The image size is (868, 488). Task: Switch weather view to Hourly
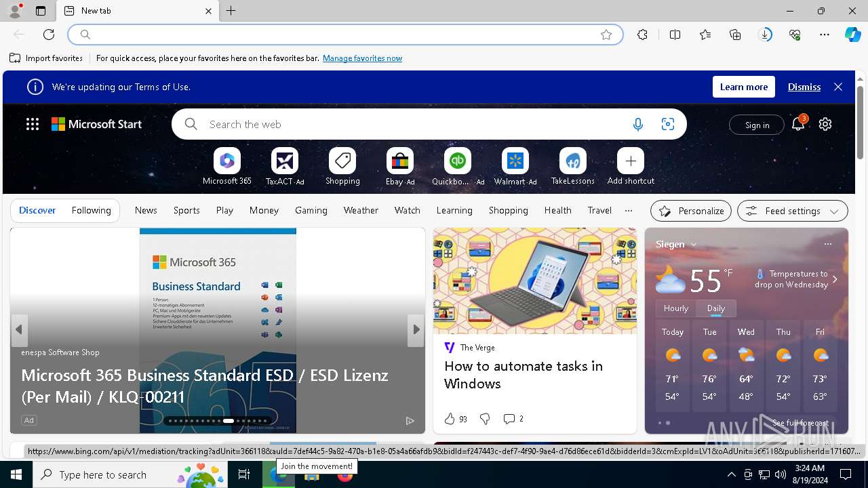click(676, 308)
